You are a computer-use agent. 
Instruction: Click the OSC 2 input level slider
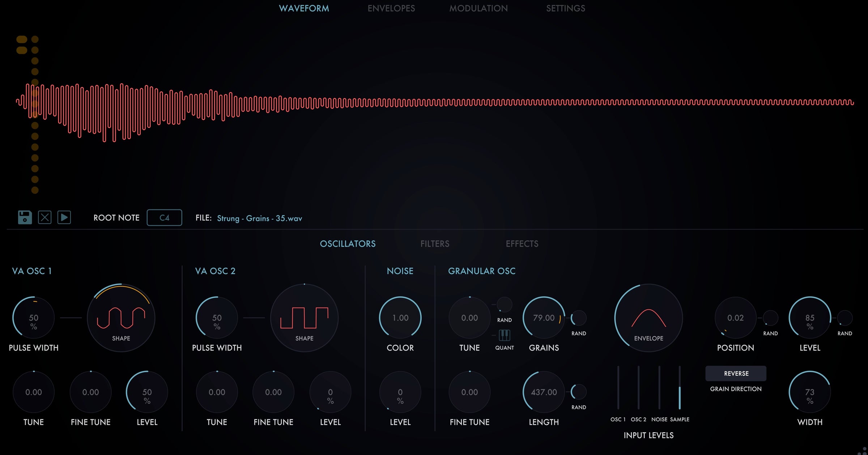pos(639,387)
